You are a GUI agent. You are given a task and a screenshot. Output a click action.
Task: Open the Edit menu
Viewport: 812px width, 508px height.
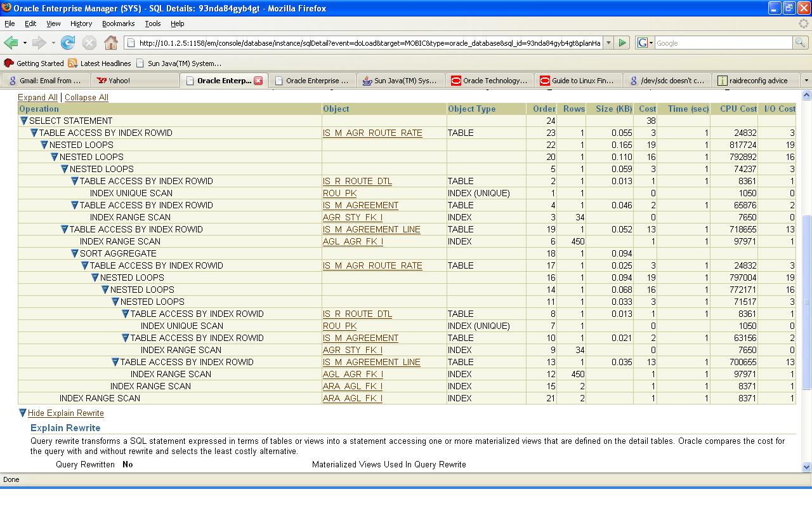30,23
